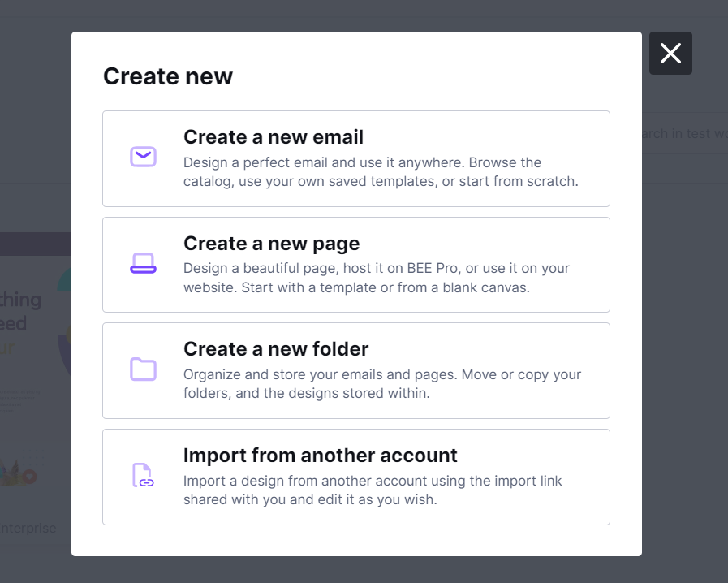Click 'Import a design from another account' description
This screenshot has width=728, height=583.
click(373, 490)
